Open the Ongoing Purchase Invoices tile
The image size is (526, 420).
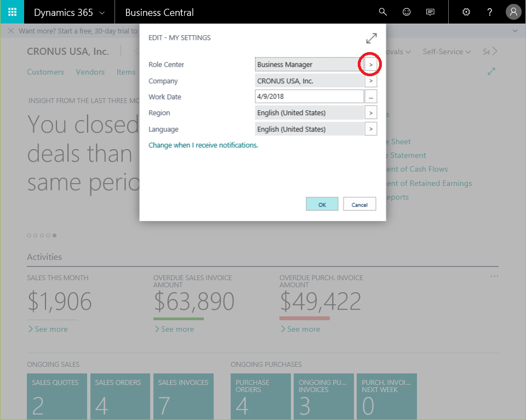324,396
